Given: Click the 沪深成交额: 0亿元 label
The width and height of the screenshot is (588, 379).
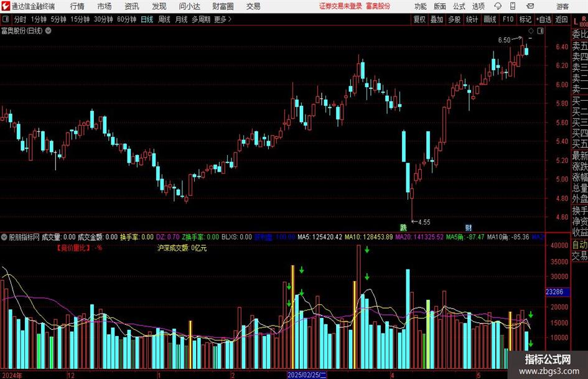Looking at the screenshot, I should pos(182,248).
